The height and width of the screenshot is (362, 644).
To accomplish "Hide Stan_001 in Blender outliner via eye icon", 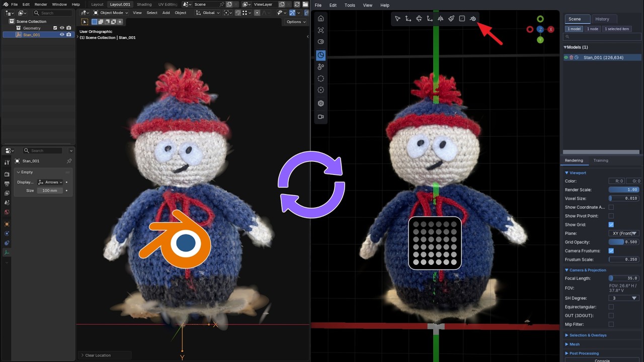I will click(x=62, y=35).
